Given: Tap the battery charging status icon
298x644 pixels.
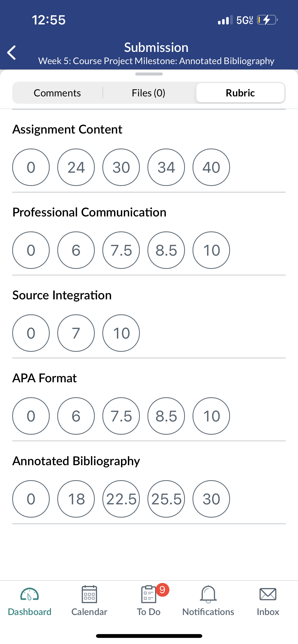Looking at the screenshot, I should (267, 20).
